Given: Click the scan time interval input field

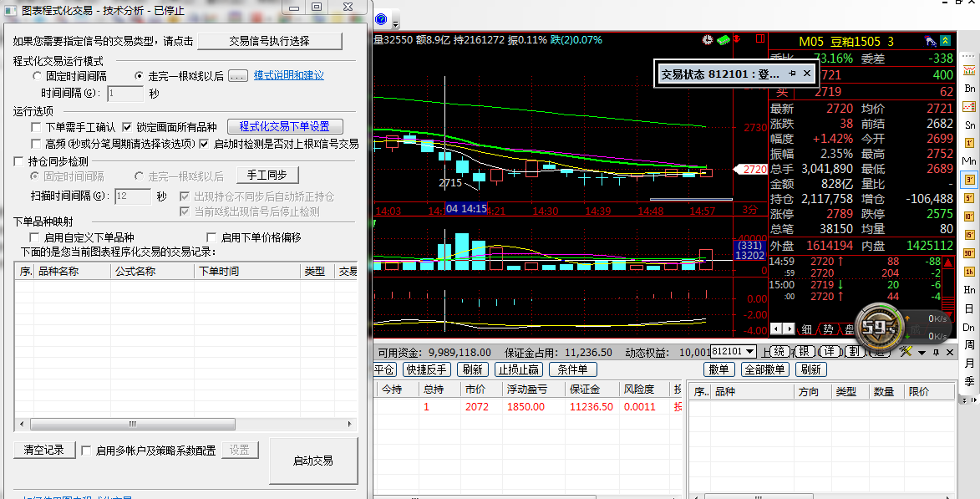Looking at the screenshot, I should pos(132,196).
